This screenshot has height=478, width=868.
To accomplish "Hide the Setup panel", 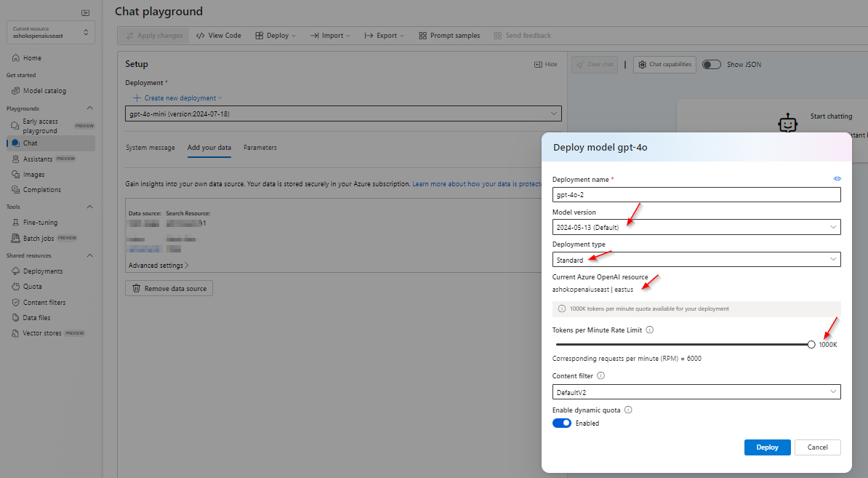I will coord(546,64).
